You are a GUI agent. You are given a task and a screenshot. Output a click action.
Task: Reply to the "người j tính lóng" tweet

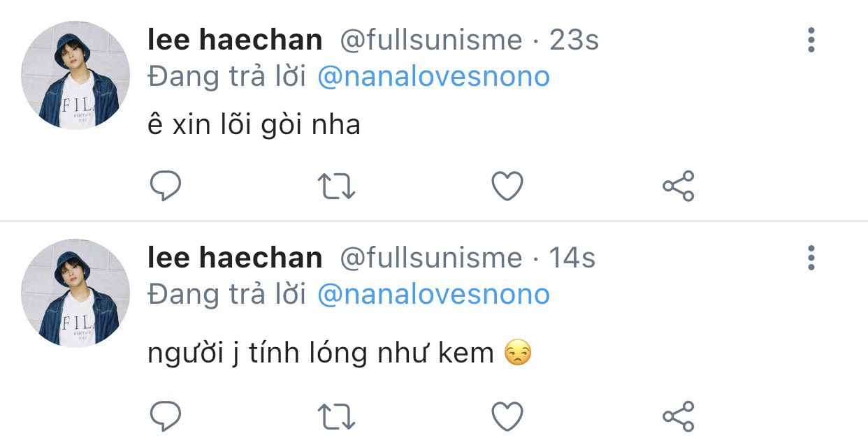(166, 417)
